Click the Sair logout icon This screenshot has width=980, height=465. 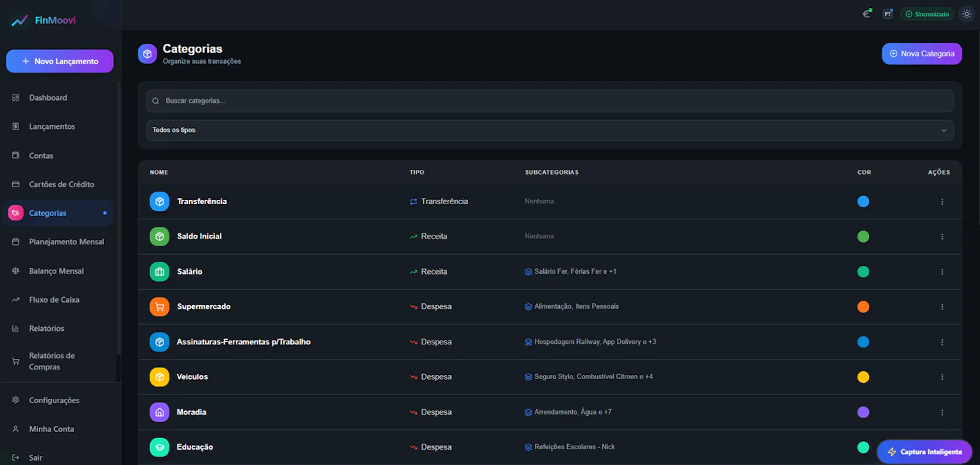(16, 458)
